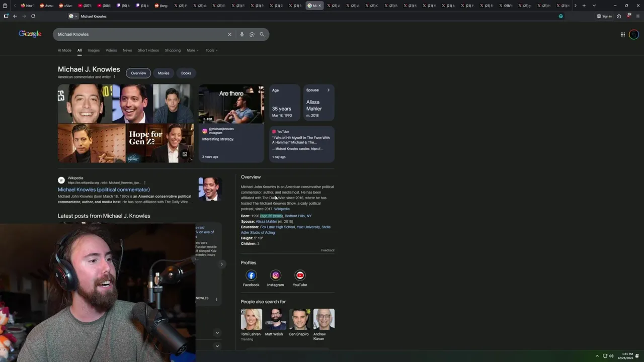Select the Movies chip
The width and height of the screenshot is (644, 362).
(x=164, y=73)
